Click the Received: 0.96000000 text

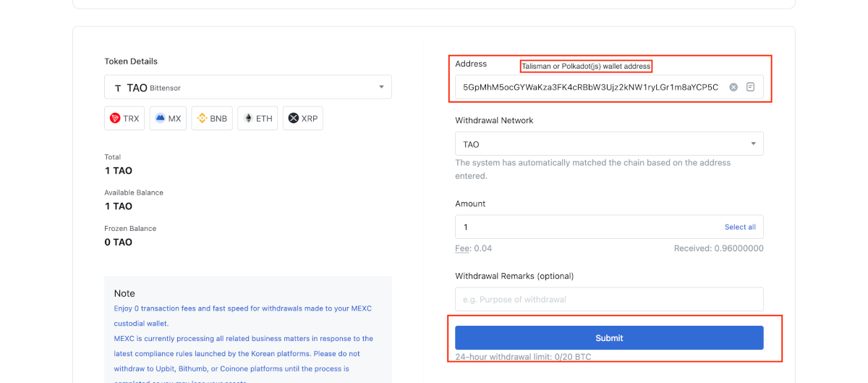719,248
